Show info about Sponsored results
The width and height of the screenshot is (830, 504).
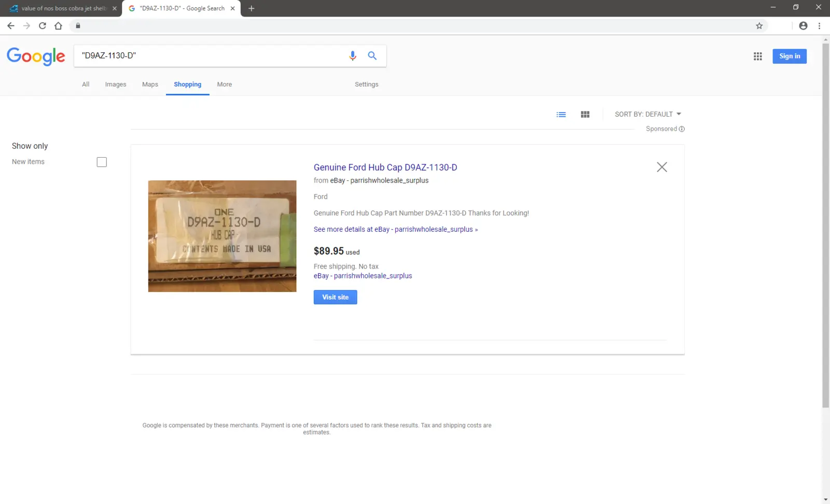tap(682, 129)
